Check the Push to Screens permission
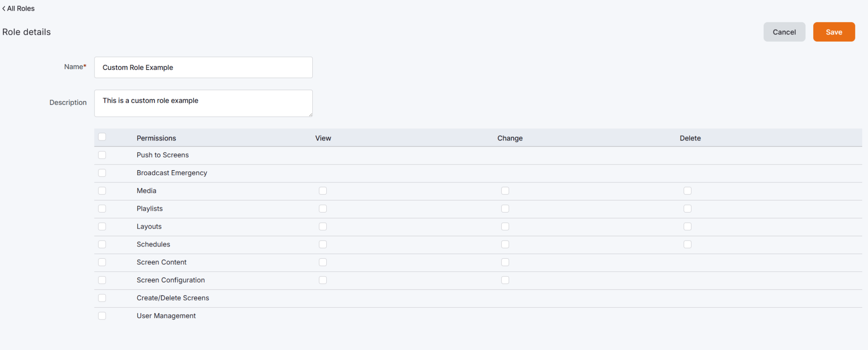This screenshot has height=350, width=868. tap(102, 155)
